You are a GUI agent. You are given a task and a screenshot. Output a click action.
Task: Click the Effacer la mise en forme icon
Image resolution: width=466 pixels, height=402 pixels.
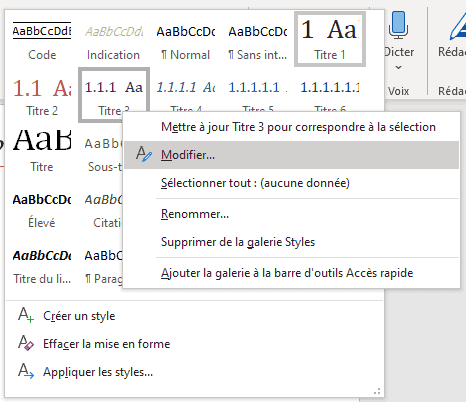[26, 343]
